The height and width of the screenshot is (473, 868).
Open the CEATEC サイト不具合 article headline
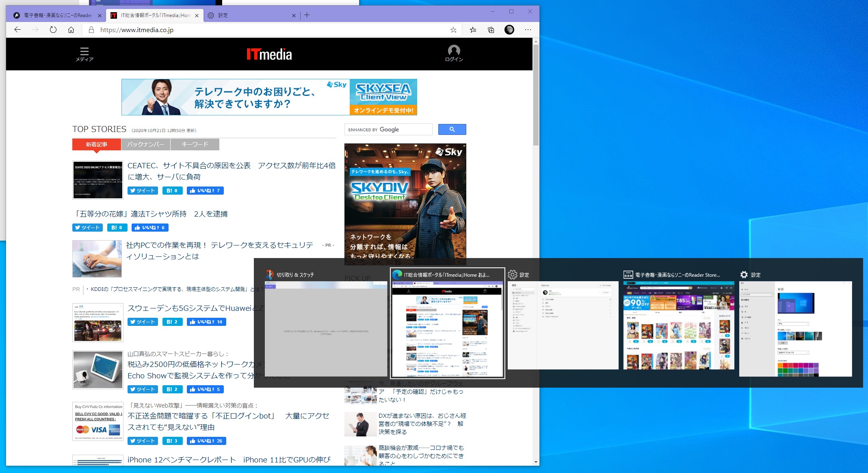(x=232, y=171)
